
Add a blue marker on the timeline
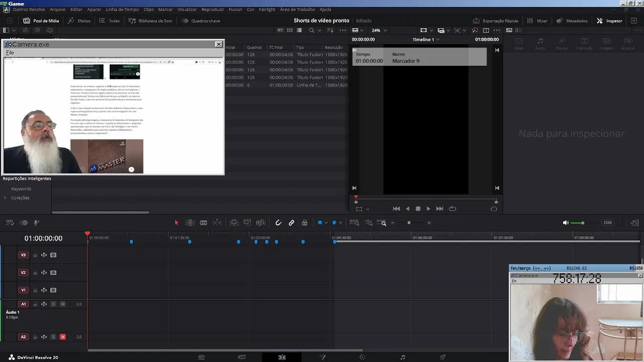(334, 223)
